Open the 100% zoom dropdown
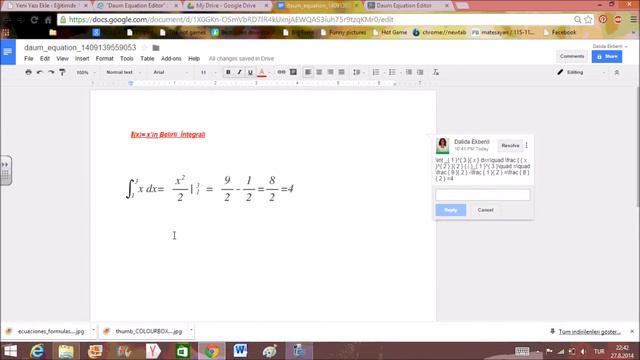Screen dimensions: 640x360 coord(86,72)
